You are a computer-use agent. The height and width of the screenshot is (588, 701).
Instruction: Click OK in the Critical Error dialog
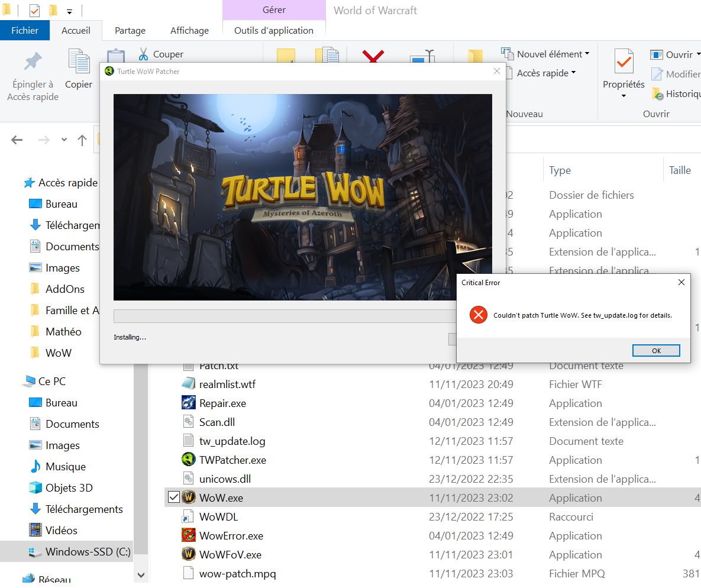tap(656, 351)
